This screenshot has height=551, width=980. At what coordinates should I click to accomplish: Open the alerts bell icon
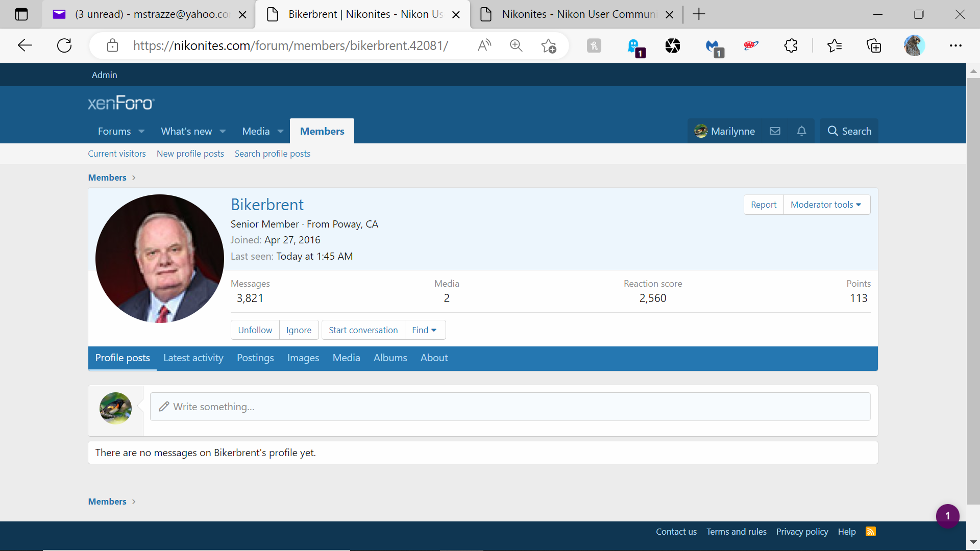801,131
